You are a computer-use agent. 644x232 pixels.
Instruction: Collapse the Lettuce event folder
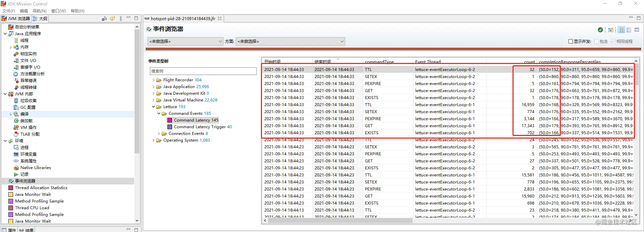pyautogui.click(x=154, y=107)
